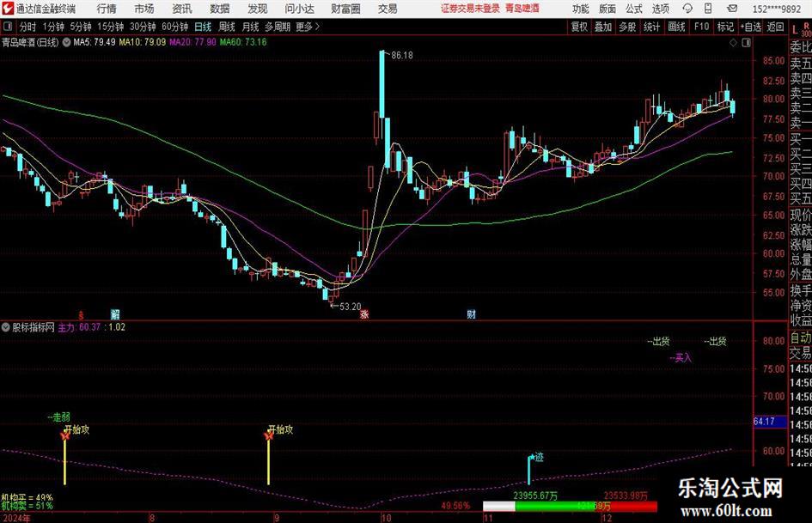
Task: Switch to the 1分钟 period tab
Action: (52, 27)
